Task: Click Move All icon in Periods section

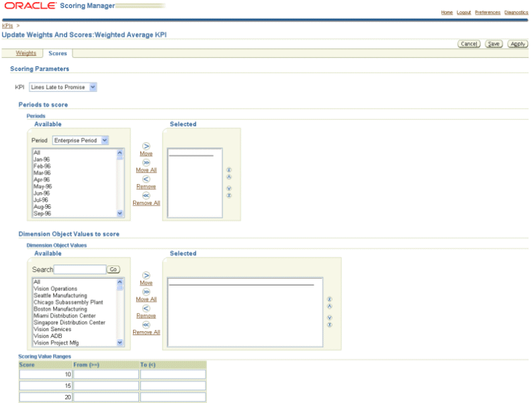Action: (146, 163)
